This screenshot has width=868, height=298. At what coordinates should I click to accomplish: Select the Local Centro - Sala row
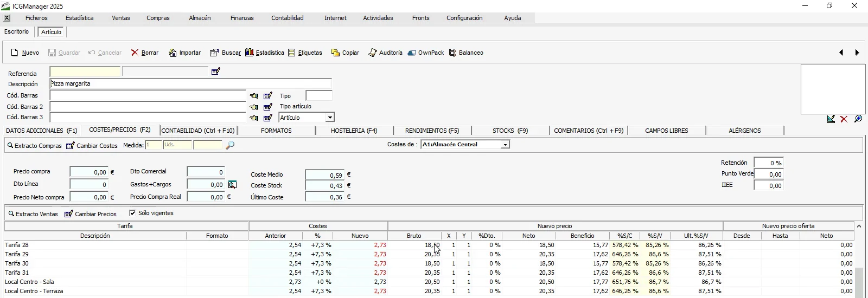(429, 282)
